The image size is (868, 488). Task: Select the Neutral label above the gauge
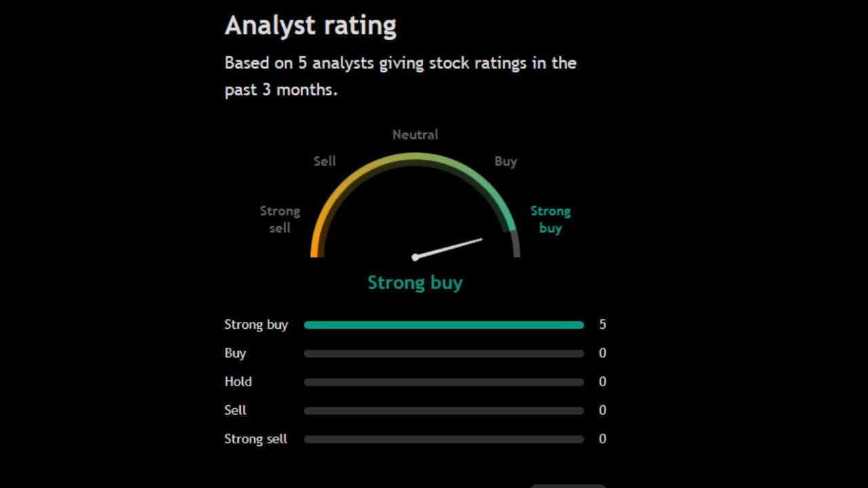tap(415, 134)
